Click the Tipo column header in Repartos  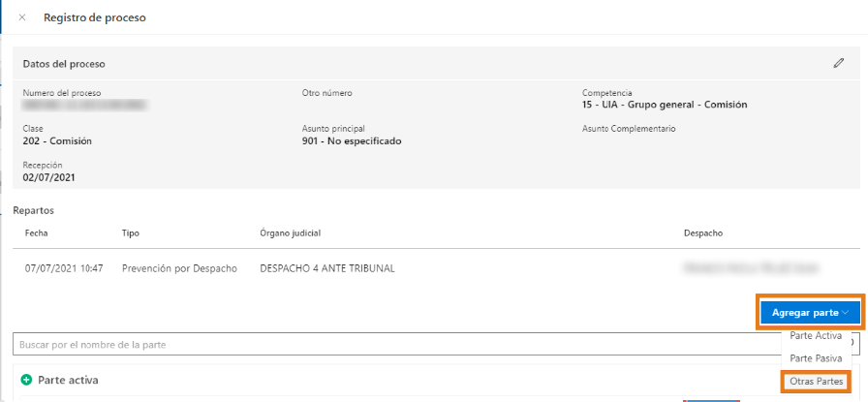click(131, 233)
